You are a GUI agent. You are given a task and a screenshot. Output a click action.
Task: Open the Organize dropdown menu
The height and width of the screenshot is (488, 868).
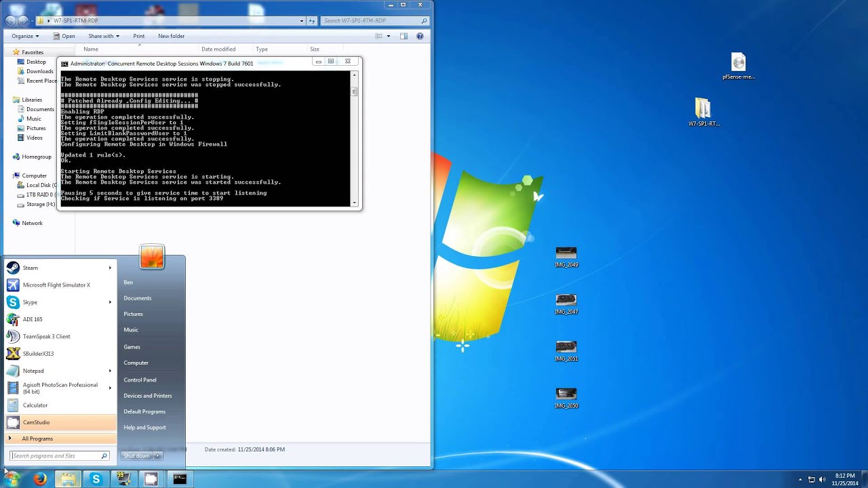(x=25, y=36)
